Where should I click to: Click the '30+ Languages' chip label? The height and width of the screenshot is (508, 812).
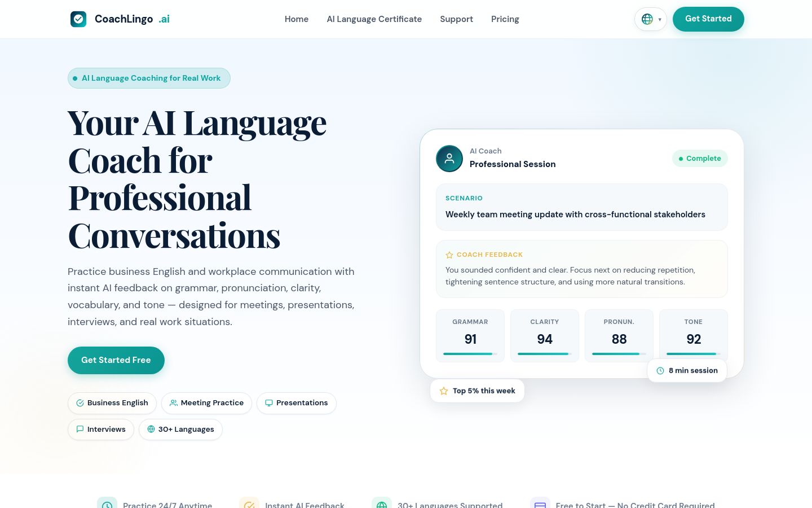[186, 430]
